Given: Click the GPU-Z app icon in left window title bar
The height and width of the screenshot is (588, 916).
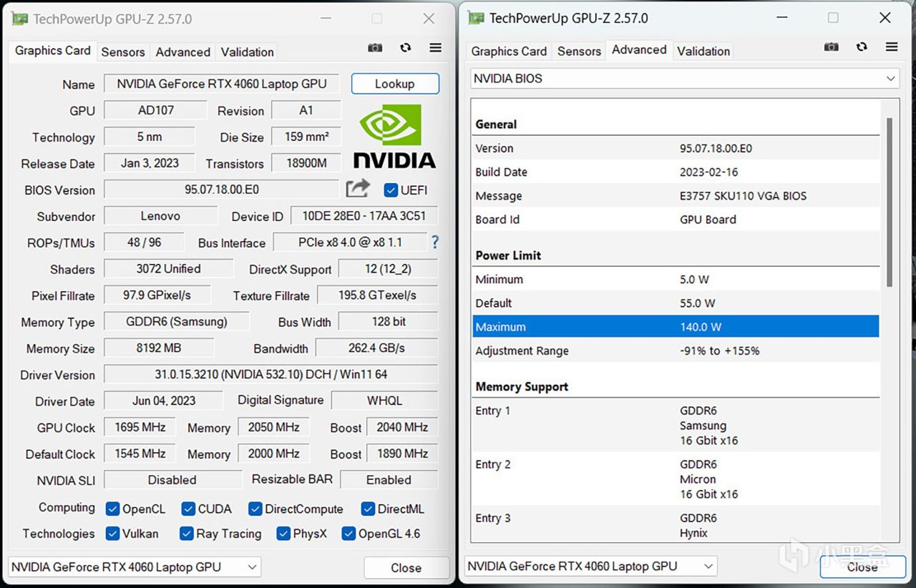Looking at the screenshot, I should (20, 19).
